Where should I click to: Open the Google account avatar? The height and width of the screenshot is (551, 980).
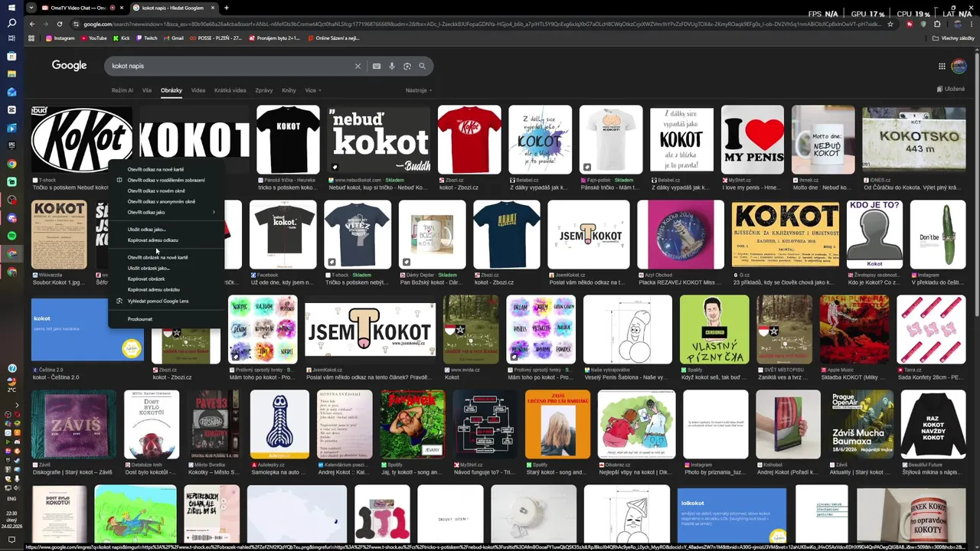(959, 66)
